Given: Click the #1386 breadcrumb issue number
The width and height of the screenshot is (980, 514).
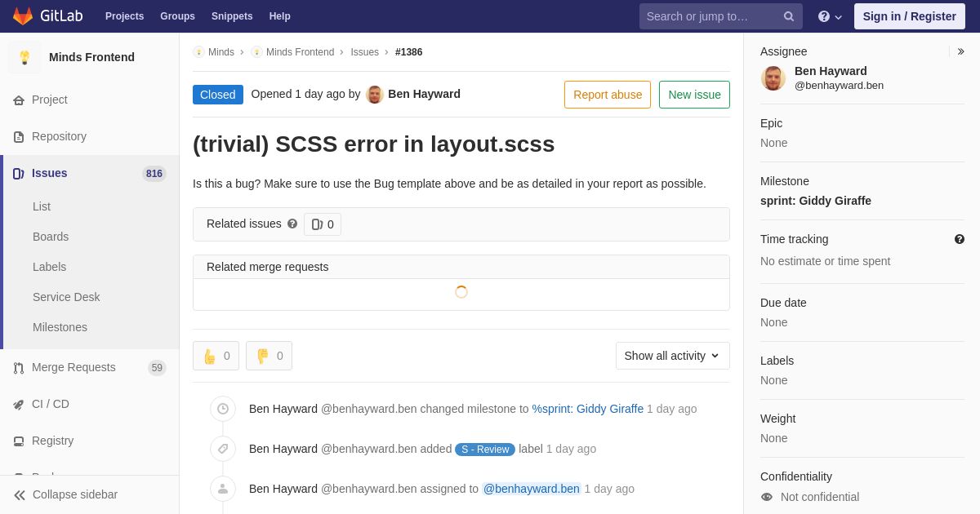Looking at the screenshot, I should [409, 52].
